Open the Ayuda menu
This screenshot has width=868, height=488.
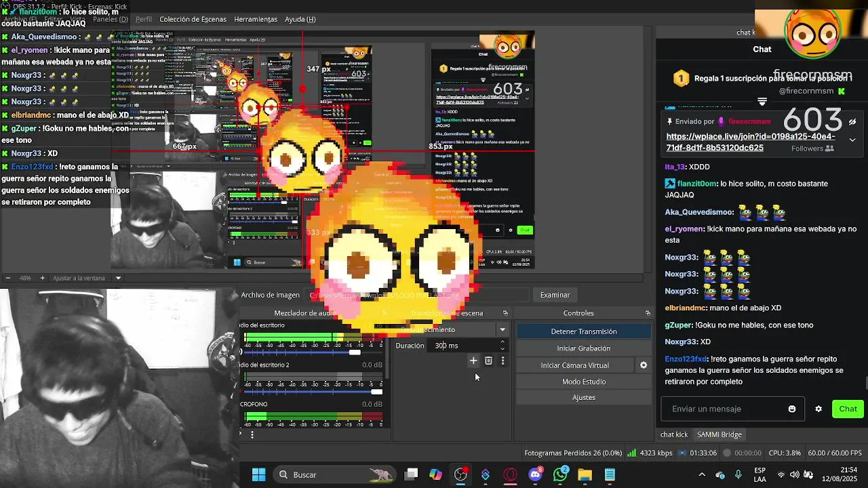[300, 20]
